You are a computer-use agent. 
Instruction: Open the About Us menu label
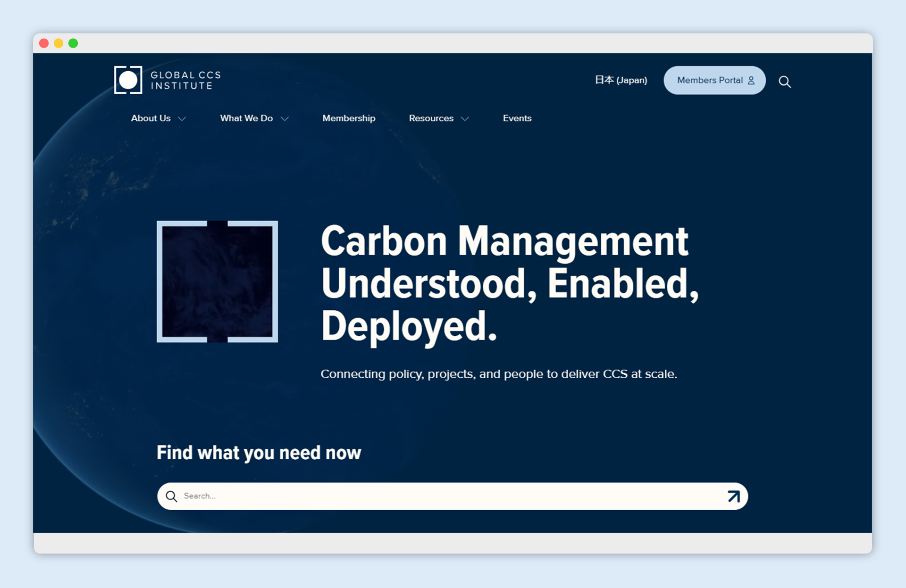pos(151,118)
